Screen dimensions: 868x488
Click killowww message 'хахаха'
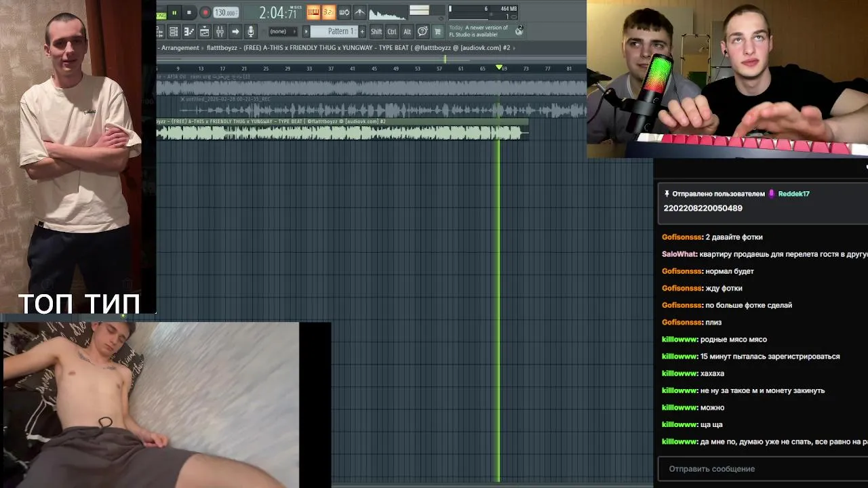coord(712,373)
